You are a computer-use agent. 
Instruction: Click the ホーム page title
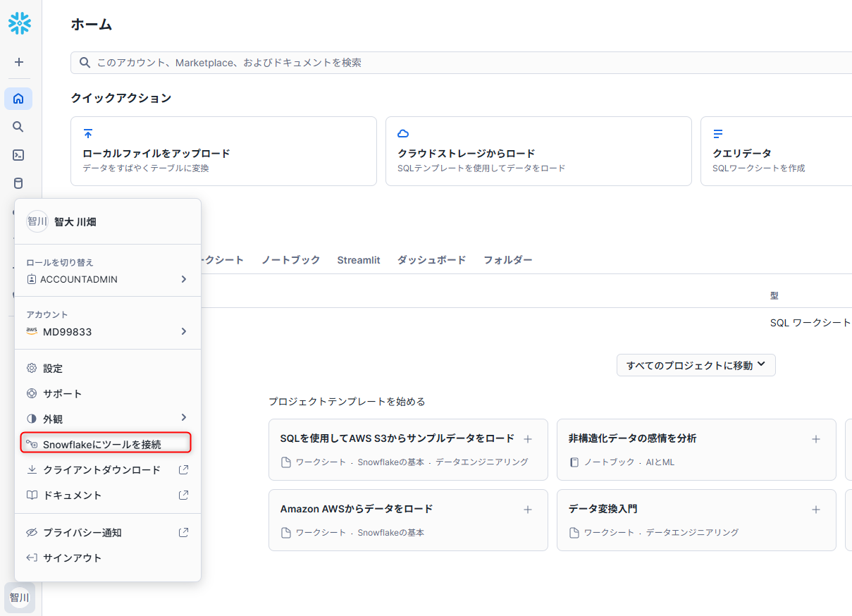pyautogui.click(x=92, y=25)
